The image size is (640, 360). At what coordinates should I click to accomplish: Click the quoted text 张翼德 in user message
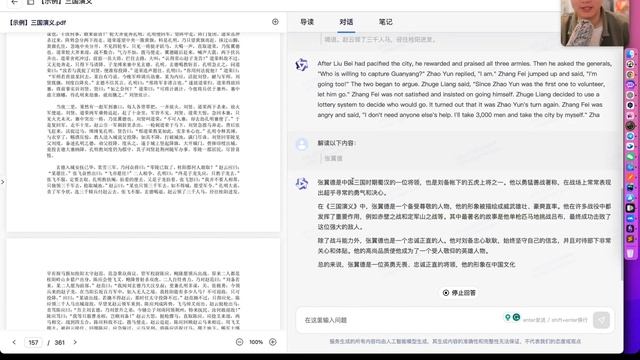pyautogui.click(x=333, y=158)
